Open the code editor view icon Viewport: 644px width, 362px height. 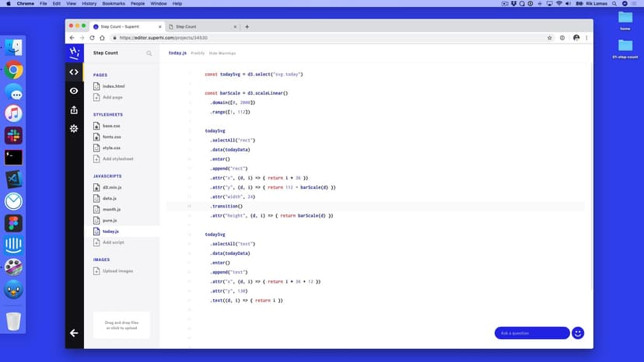click(x=74, y=72)
